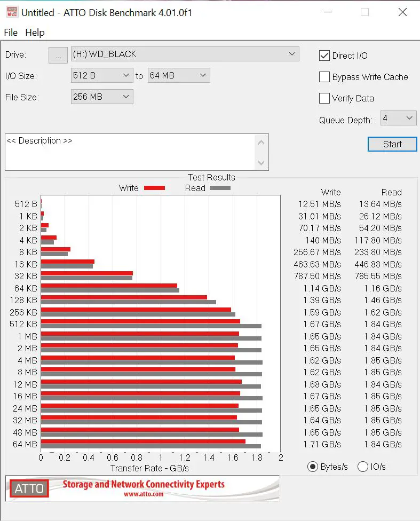Screen dimensions: 420x521
Task: Click the Test Results heading
Action: point(211,177)
